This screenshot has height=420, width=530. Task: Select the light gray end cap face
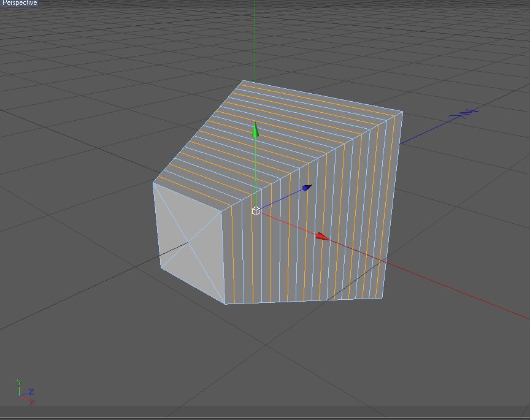pyautogui.click(x=190, y=242)
